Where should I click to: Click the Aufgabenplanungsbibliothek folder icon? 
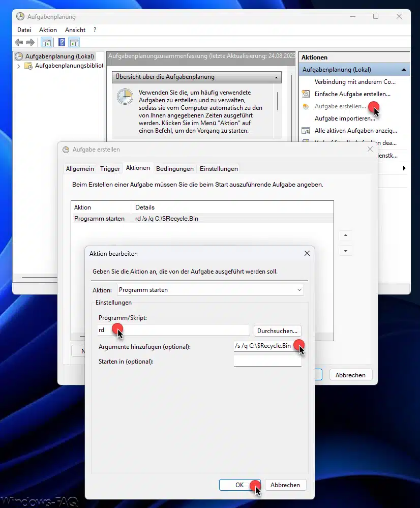(x=28, y=66)
